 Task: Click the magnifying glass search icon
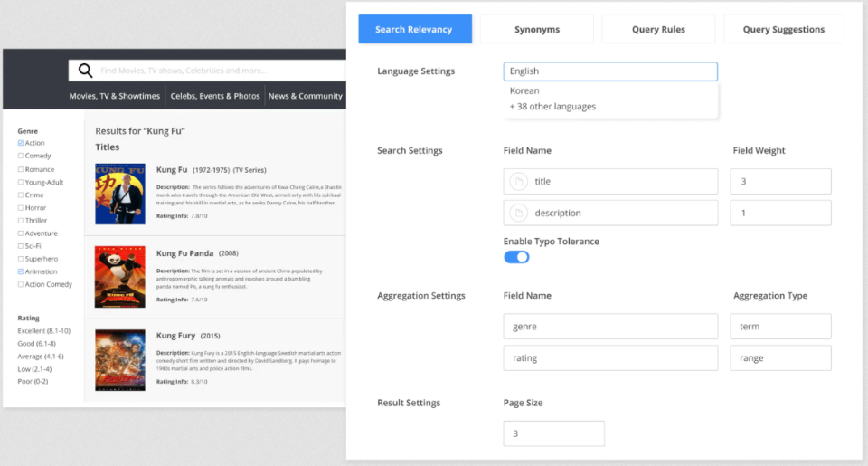85,71
